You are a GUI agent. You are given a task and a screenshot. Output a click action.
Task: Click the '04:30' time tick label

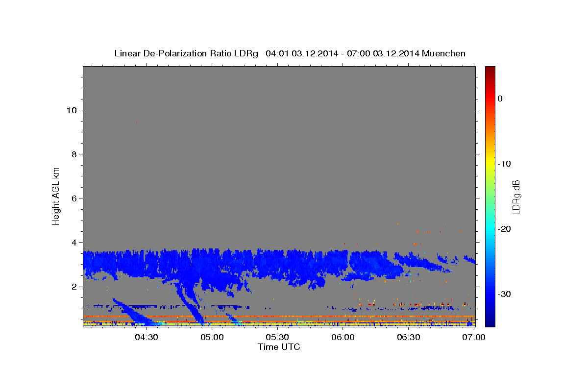(x=147, y=338)
